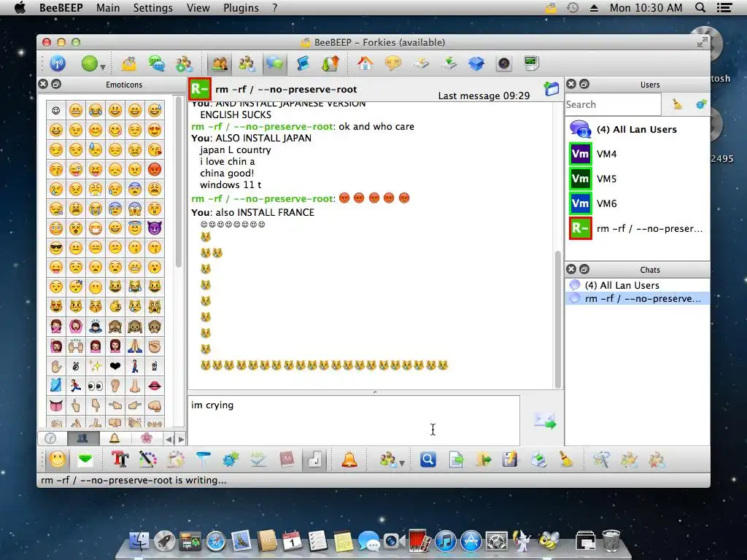The width and height of the screenshot is (747, 560).
Task: Select All Lan Users in Users list
Action: coord(638,129)
